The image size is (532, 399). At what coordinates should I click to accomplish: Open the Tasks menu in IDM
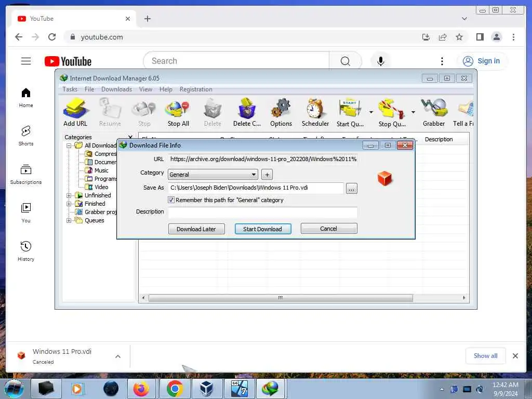pos(70,89)
